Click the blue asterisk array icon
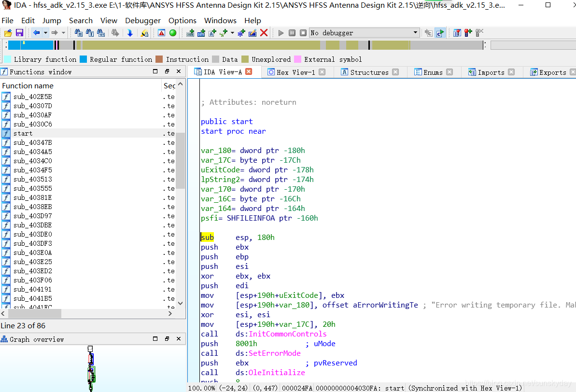Viewport: 576px width, 392px height. pyautogui.click(x=241, y=33)
